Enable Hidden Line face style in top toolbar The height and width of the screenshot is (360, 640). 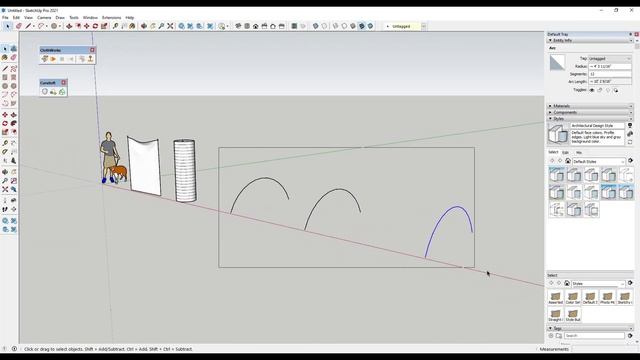point(344,26)
